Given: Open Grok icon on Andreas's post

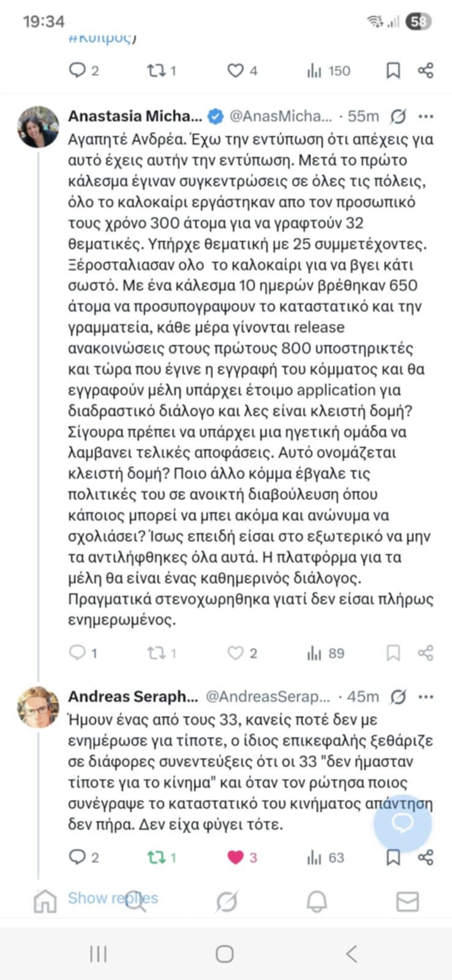Looking at the screenshot, I should point(398,697).
